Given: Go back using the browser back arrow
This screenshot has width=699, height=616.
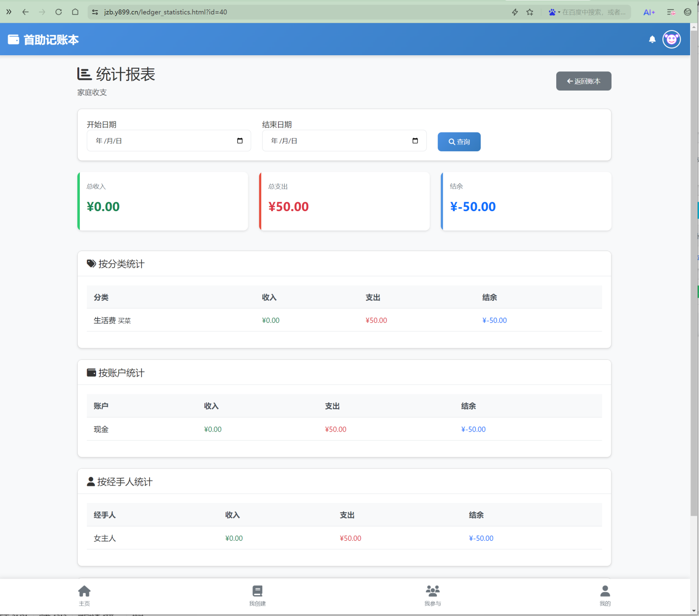Looking at the screenshot, I should tap(25, 12).
